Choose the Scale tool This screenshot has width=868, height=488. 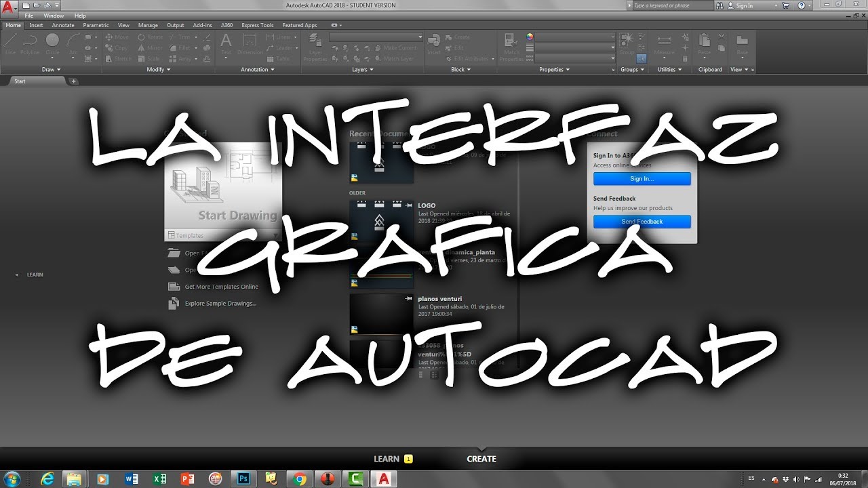[149, 59]
